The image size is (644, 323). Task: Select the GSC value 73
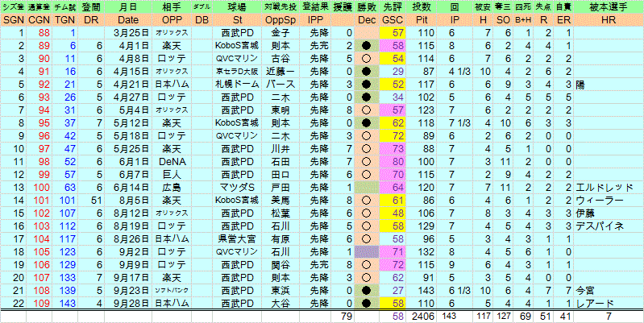click(398, 148)
